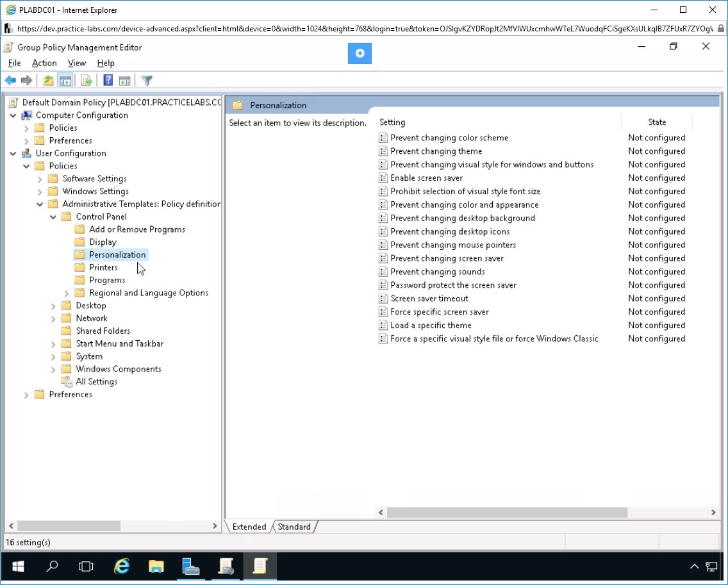The height and width of the screenshot is (585, 728).
Task: Click the network icon in the system tray
Action: tap(711, 566)
